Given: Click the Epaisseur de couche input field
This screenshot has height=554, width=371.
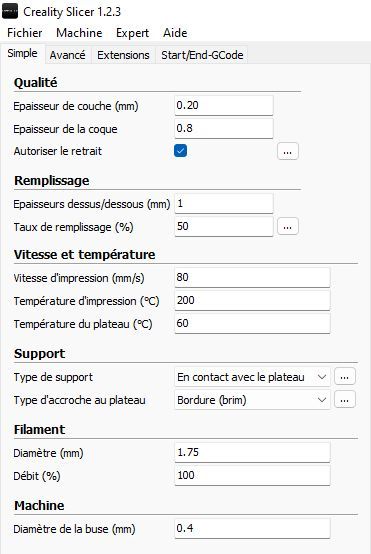Looking at the screenshot, I should pyautogui.click(x=224, y=105).
